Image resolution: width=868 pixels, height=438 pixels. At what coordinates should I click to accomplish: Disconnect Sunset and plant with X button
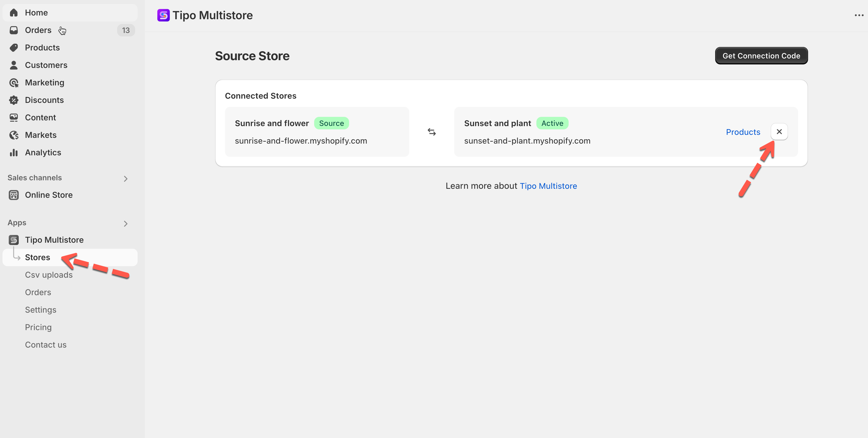click(779, 132)
